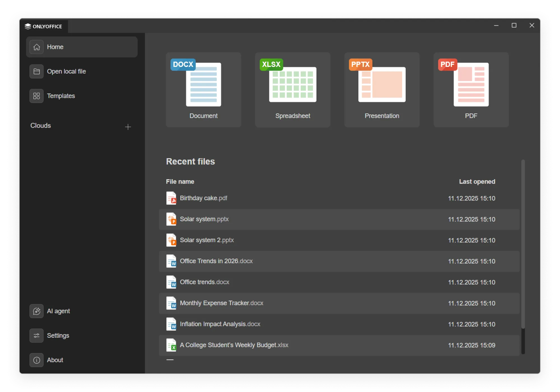Create a new XLSX Spreadsheet
Viewport: 560px width, 392px height.
pyautogui.click(x=293, y=90)
